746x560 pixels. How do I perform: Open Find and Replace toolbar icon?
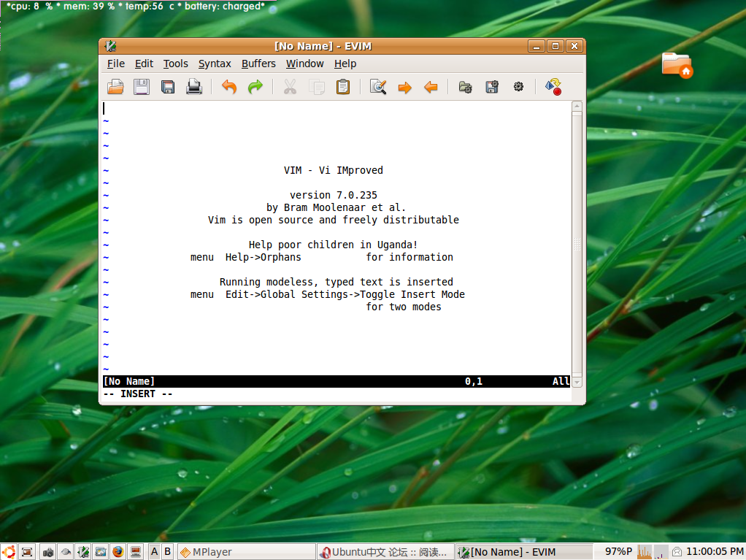(378, 87)
